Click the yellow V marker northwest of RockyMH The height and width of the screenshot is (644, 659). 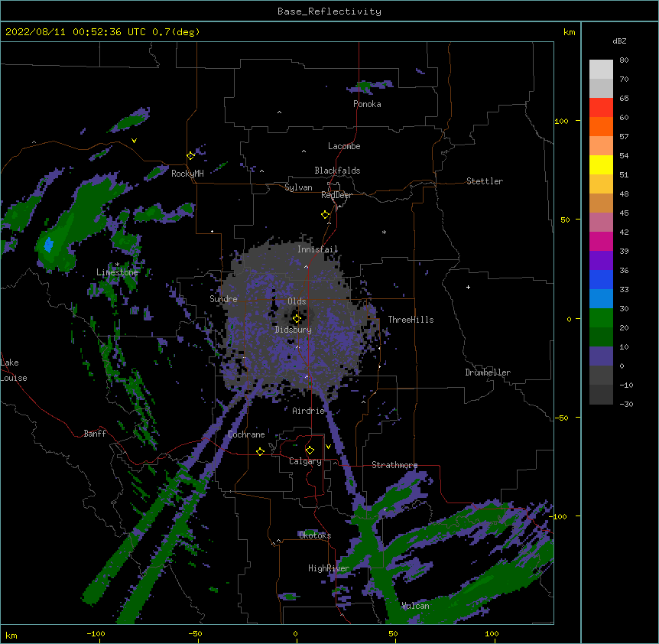tap(134, 141)
